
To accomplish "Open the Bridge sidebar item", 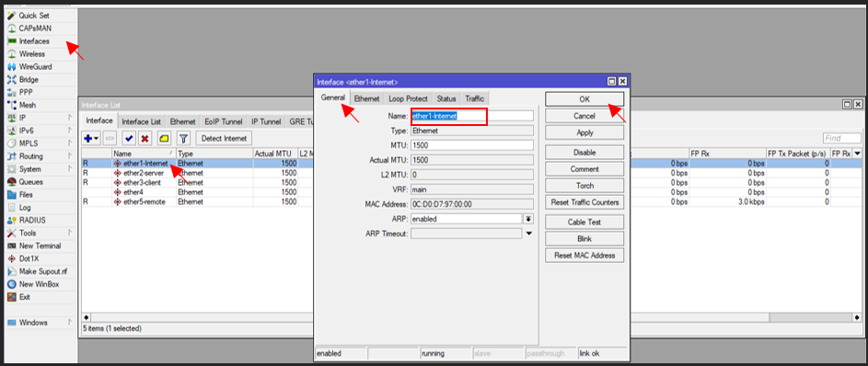I will 29,80.
